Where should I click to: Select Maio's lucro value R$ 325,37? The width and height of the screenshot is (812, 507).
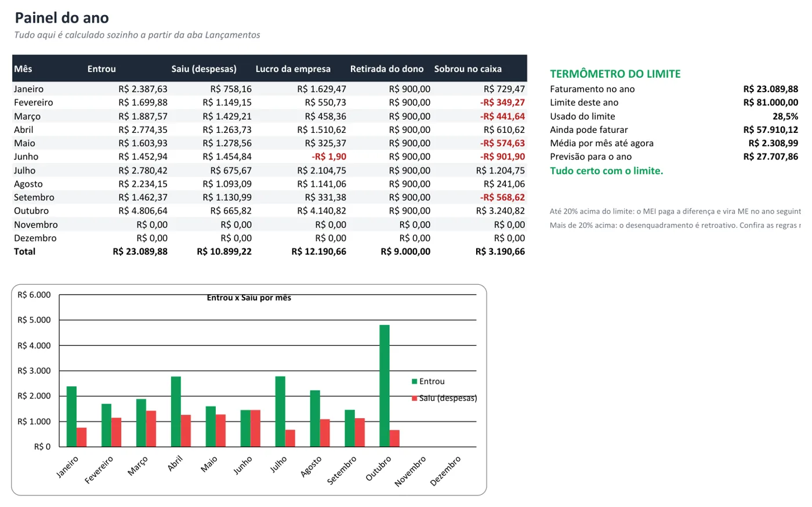click(x=325, y=143)
